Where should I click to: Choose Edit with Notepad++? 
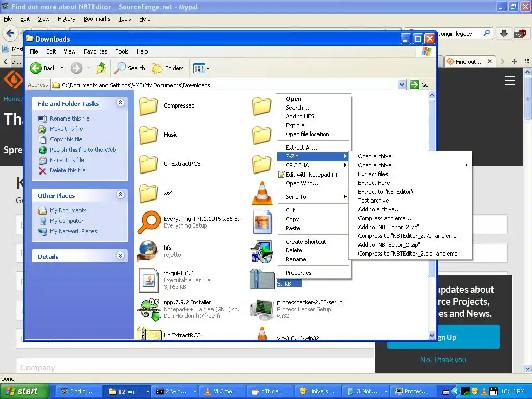click(x=313, y=175)
